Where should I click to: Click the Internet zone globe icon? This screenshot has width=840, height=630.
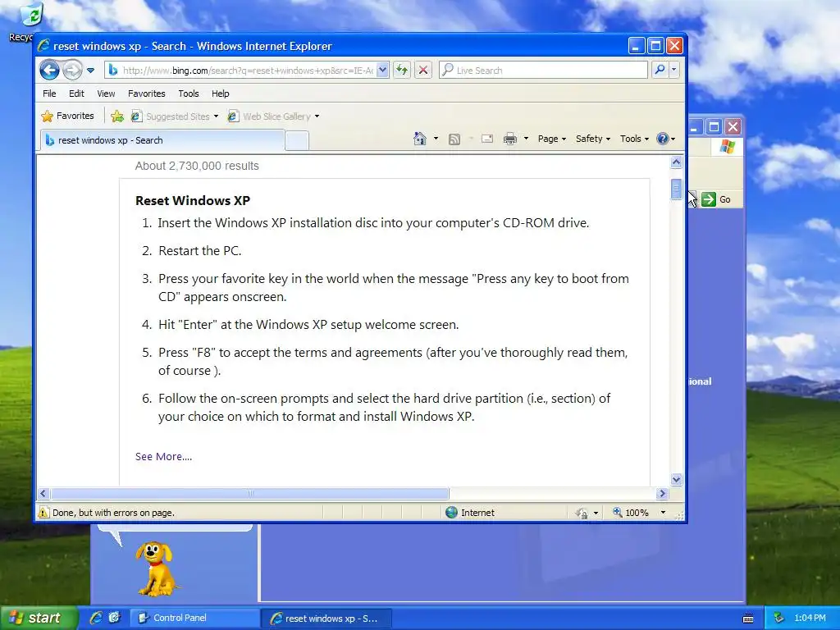(x=452, y=513)
